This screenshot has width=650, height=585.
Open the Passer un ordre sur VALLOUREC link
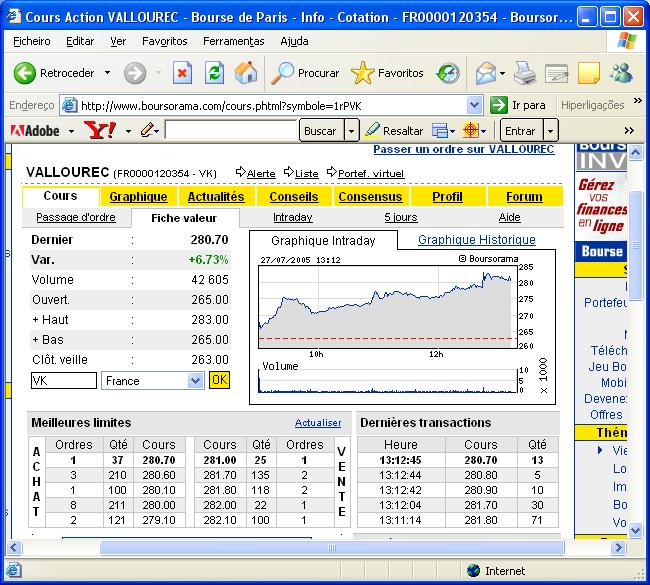tap(463, 149)
